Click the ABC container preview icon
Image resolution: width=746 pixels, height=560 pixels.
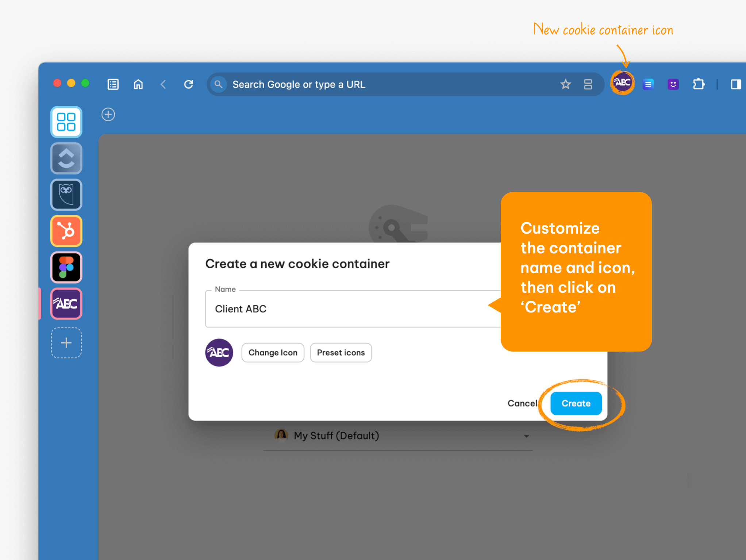[x=218, y=352]
